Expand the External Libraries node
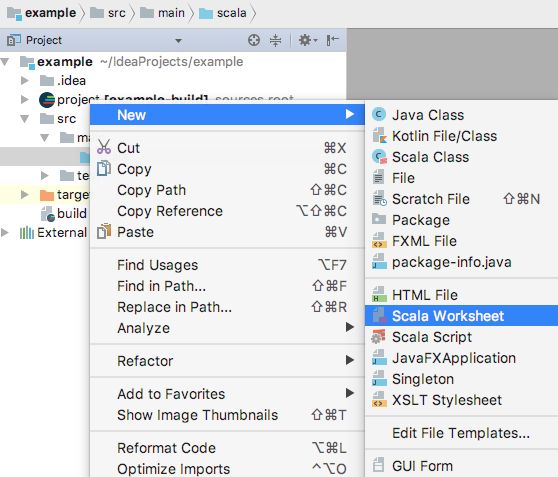The width and height of the screenshot is (558, 477). point(5,233)
